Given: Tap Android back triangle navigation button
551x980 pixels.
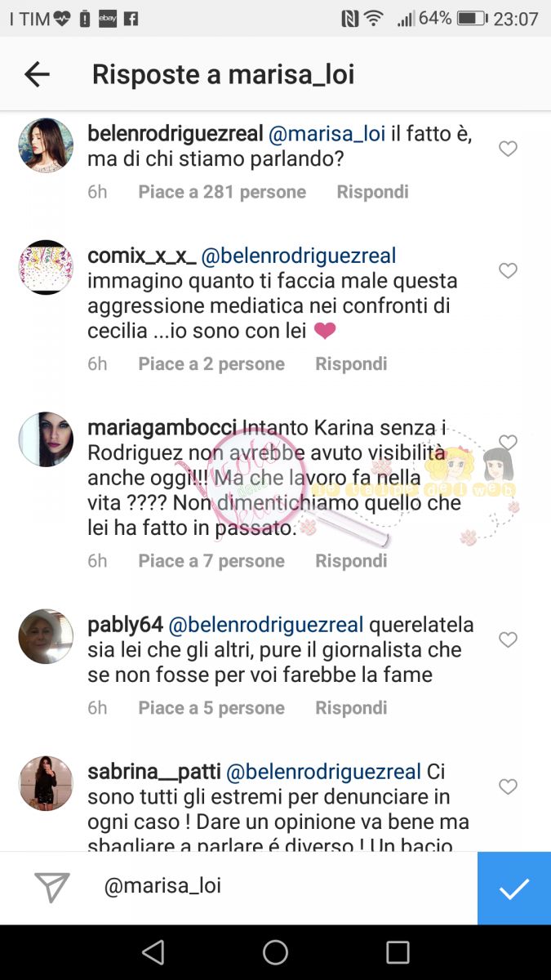Looking at the screenshot, I should pos(153,952).
